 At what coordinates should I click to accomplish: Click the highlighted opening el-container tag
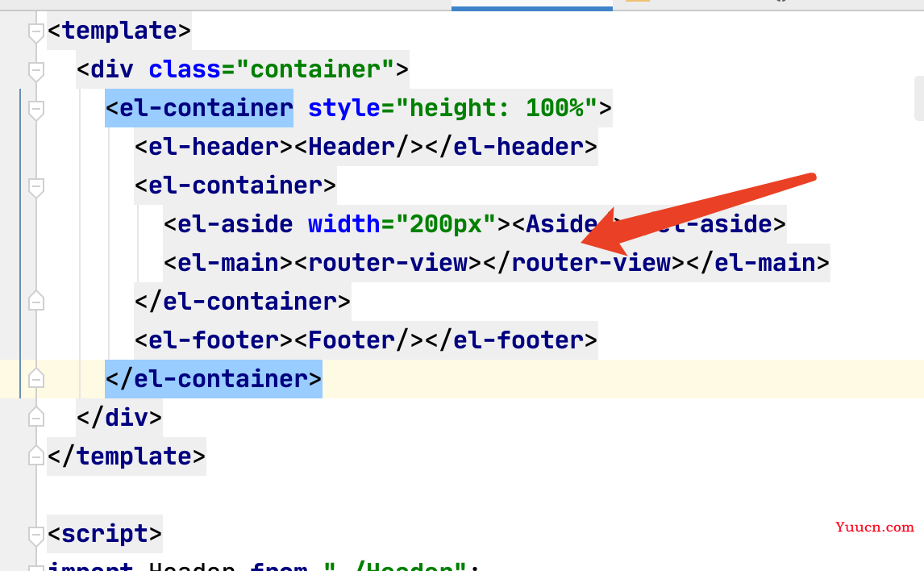(x=199, y=108)
